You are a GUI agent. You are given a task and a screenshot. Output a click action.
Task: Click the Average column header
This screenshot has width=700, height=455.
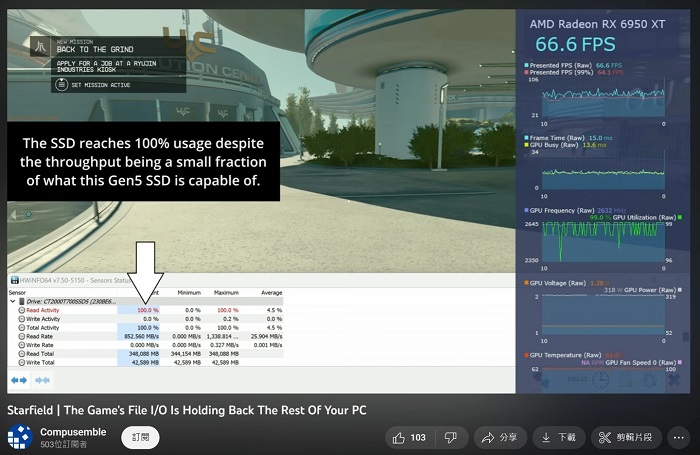coord(271,292)
